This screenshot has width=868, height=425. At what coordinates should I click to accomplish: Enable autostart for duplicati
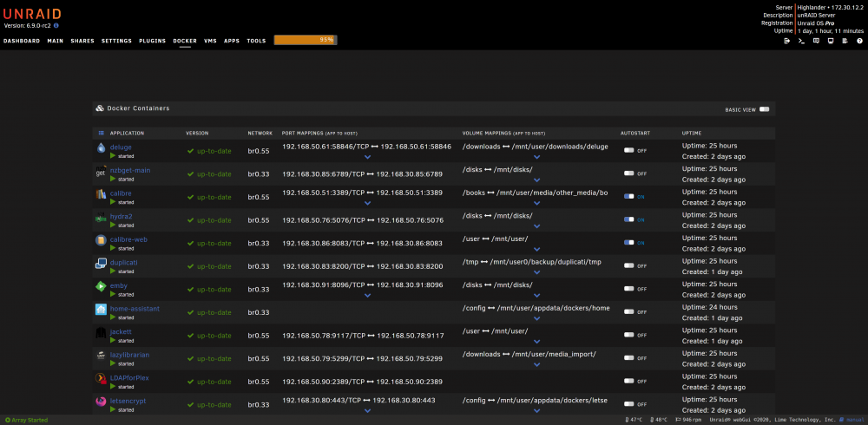tap(628, 266)
